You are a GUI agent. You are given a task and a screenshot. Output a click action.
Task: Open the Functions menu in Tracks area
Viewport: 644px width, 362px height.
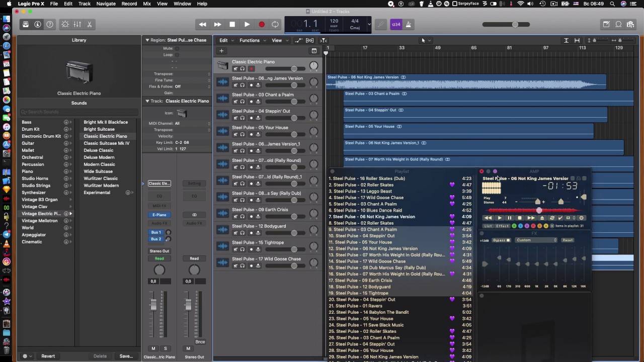coord(252,40)
